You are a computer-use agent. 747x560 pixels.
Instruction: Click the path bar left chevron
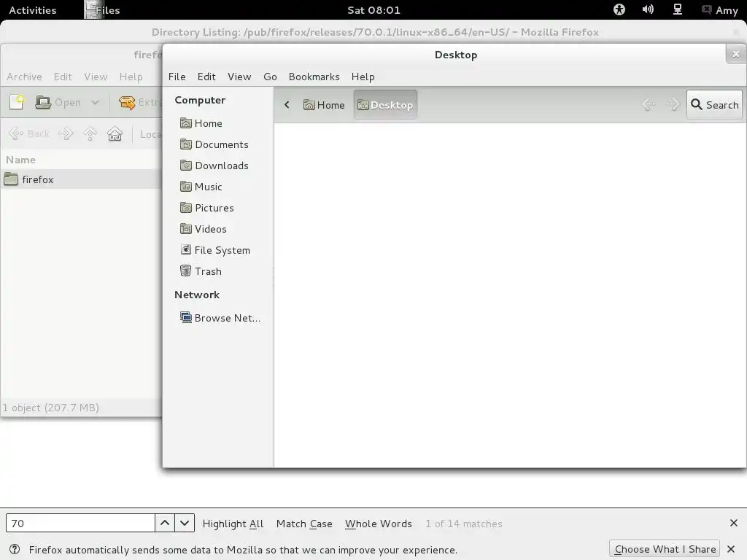click(x=287, y=105)
